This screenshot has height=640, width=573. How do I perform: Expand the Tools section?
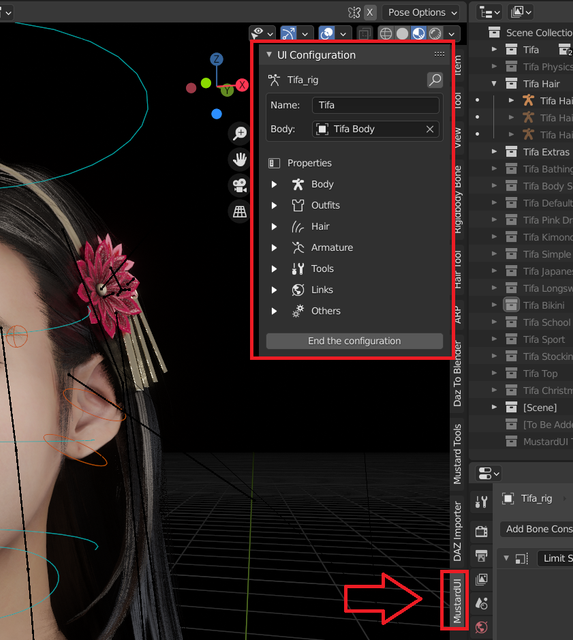274,269
